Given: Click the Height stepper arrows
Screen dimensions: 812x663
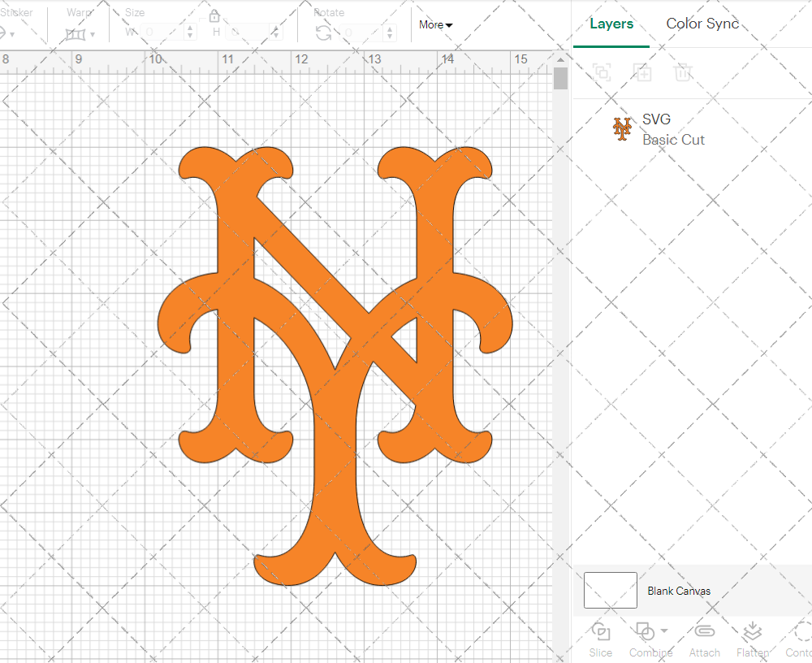Looking at the screenshot, I should tap(276, 32).
